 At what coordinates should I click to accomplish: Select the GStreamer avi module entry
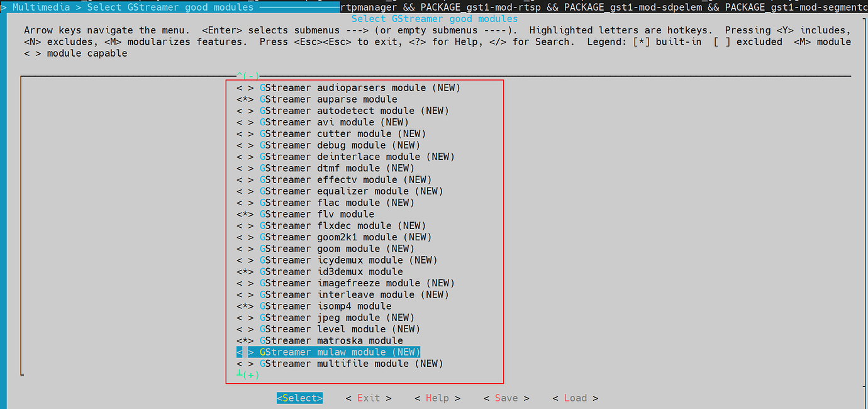coord(333,122)
